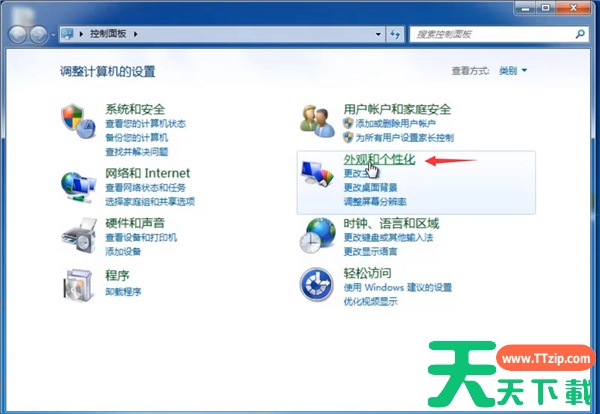Click 查看设备和打印机 link
The image size is (600, 414).
[x=141, y=237]
